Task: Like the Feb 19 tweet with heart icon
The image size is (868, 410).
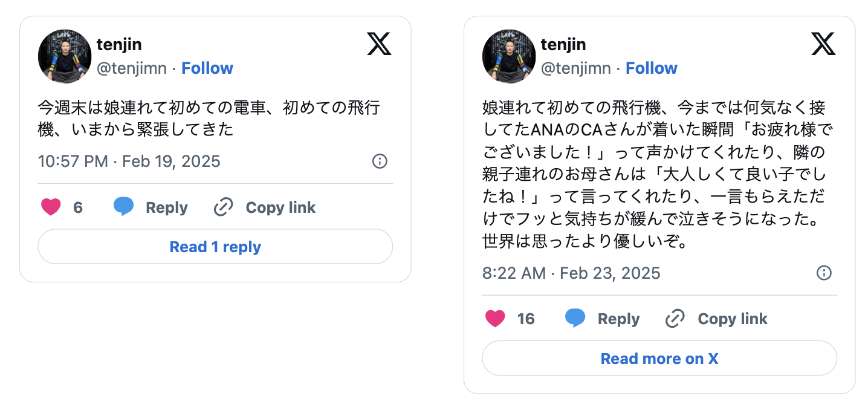Action: click(x=51, y=207)
